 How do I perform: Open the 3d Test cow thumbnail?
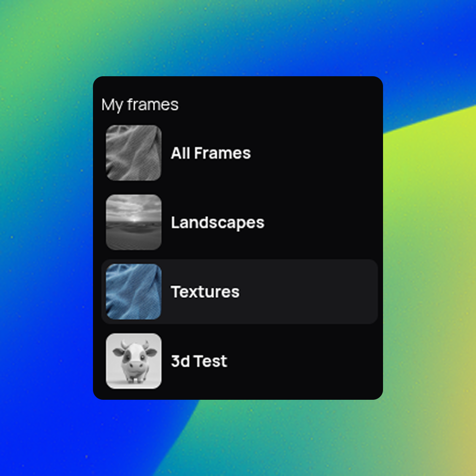(x=133, y=361)
